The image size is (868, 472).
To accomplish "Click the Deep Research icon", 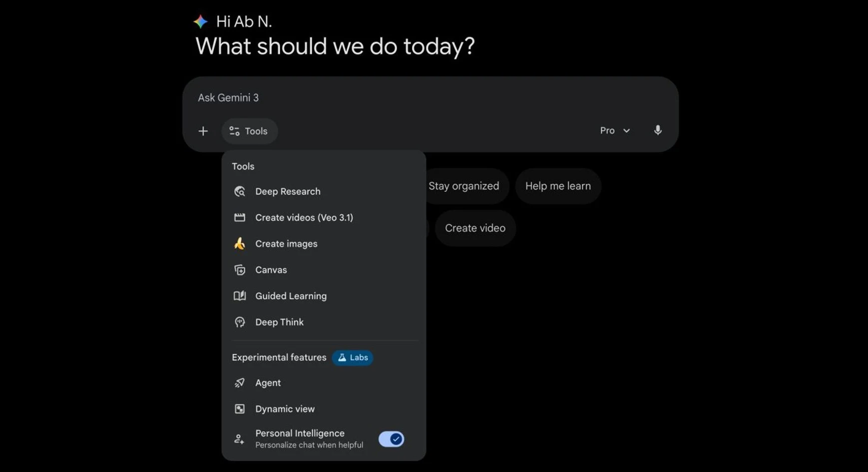I will (240, 191).
